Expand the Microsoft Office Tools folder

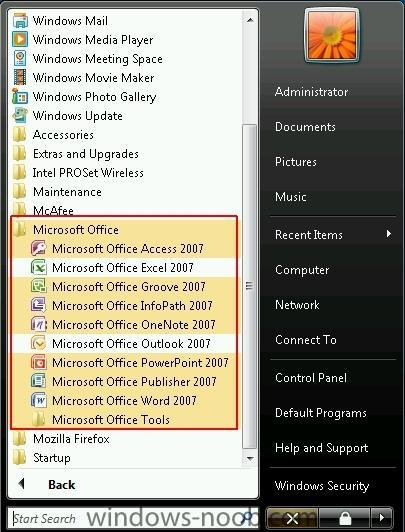pos(124,420)
